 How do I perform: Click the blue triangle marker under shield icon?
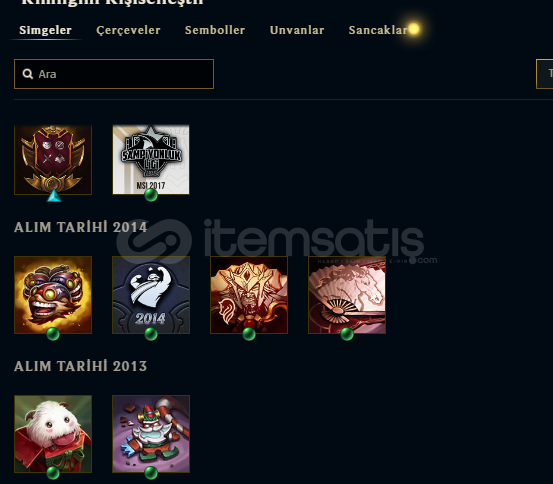pyautogui.click(x=54, y=196)
